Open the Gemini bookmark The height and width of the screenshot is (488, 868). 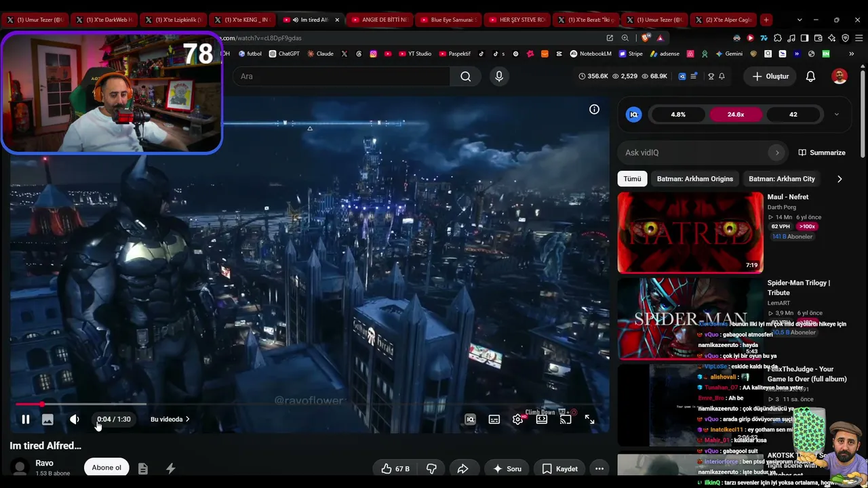tap(729, 54)
